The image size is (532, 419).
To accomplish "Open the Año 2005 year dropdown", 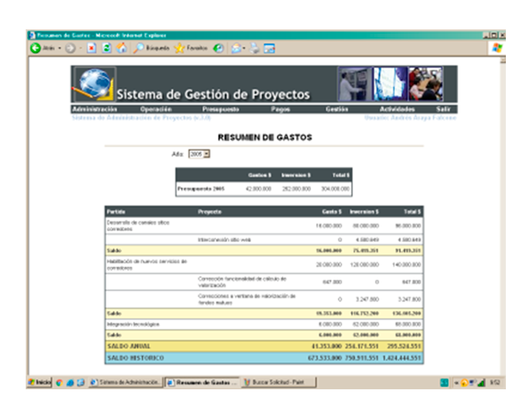I will [206, 153].
